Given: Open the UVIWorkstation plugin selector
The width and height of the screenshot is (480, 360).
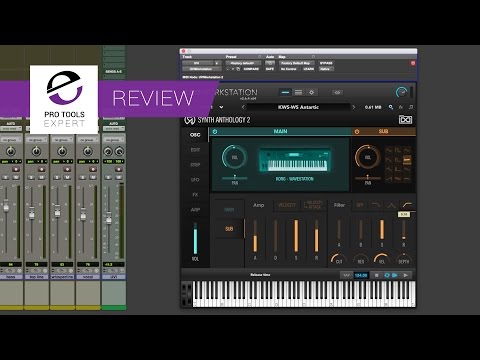Looking at the screenshot, I should click(202, 69).
